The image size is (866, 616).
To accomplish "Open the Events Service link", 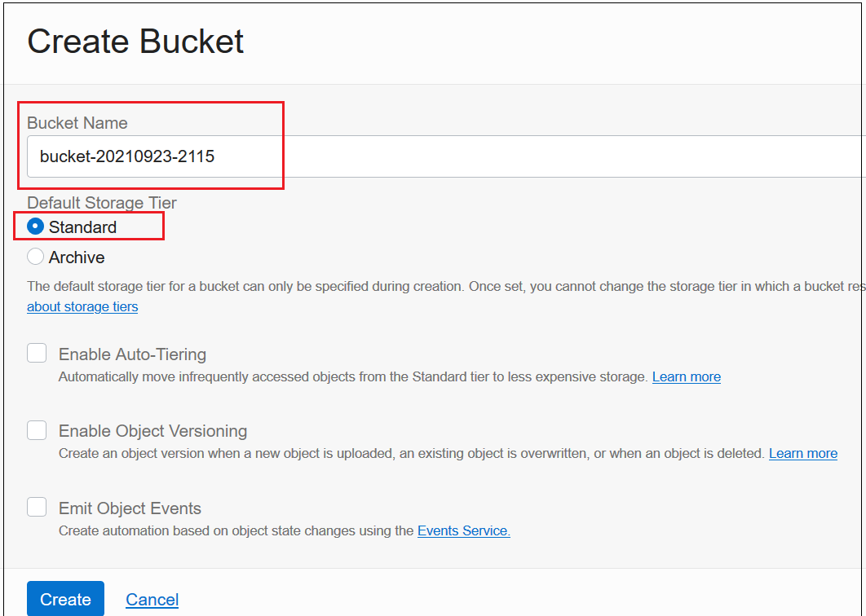I will click(463, 530).
